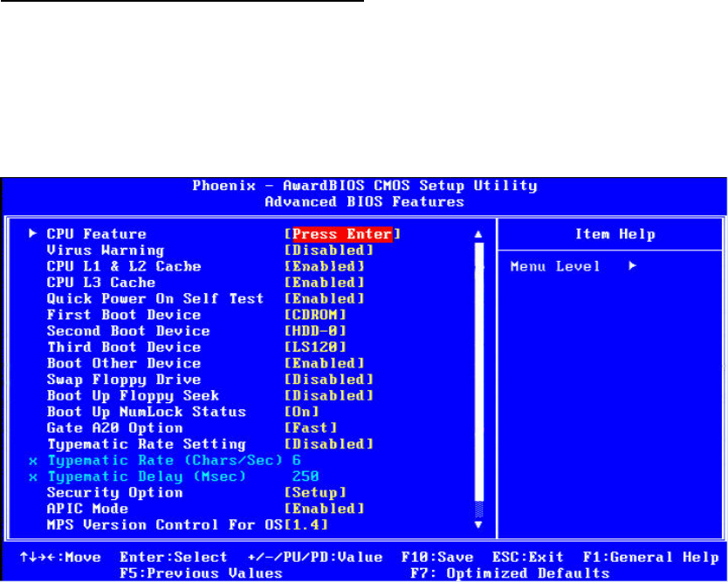Select the CPU L3 Cache label
The height and width of the screenshot is (582, 728).
[x=101, y=282]
